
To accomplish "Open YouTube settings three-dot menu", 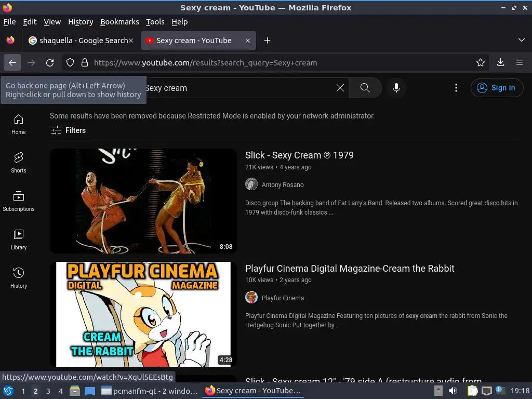I will 456,88.
